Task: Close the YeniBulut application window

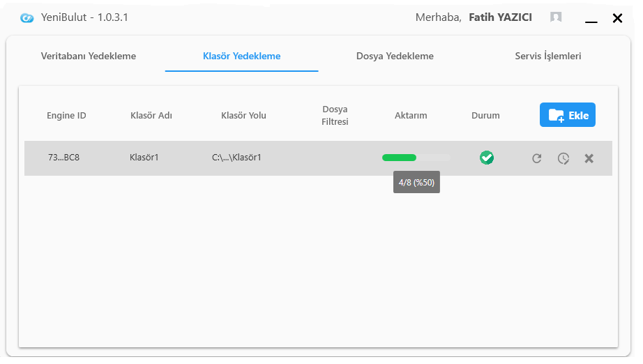Action: (x=617, y=18)
